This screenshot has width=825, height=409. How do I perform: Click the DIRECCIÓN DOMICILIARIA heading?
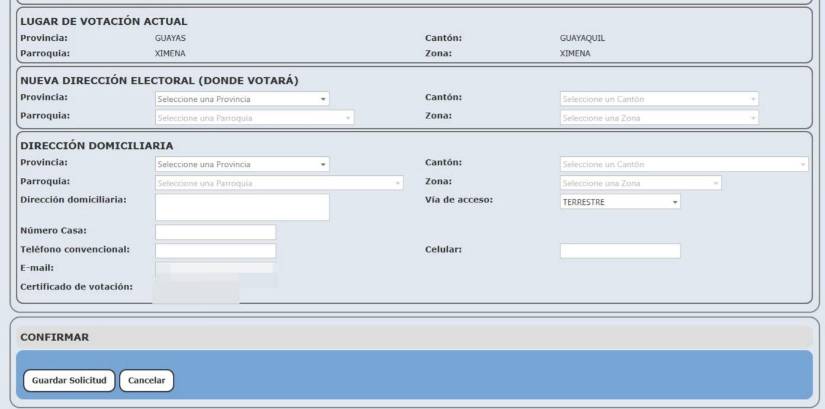point(97,146)
